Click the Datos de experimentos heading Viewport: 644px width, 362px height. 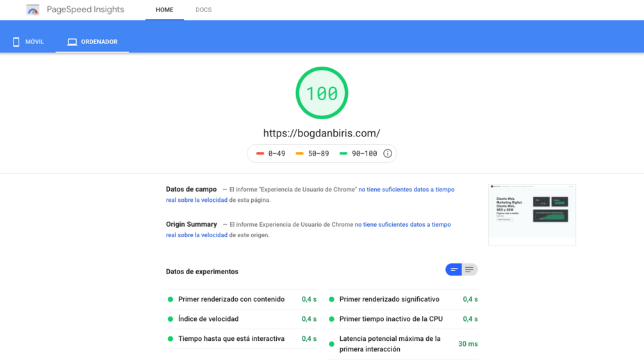pos(202,272)
